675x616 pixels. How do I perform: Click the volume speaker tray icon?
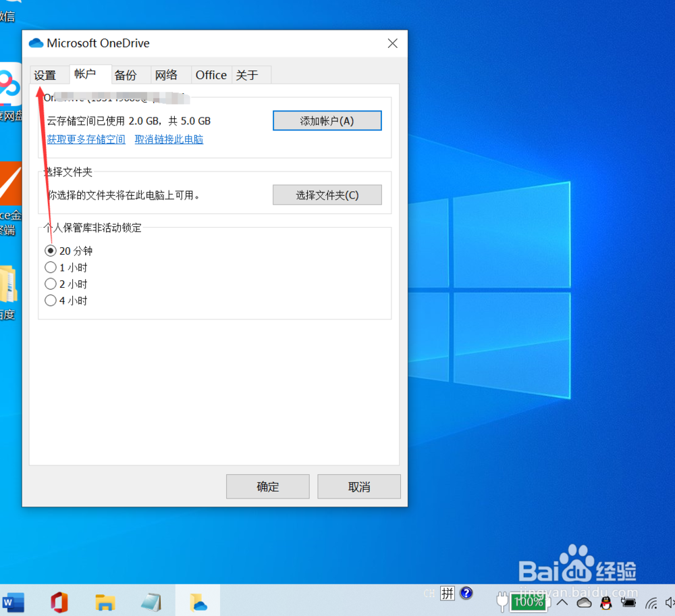coord(670,602)
